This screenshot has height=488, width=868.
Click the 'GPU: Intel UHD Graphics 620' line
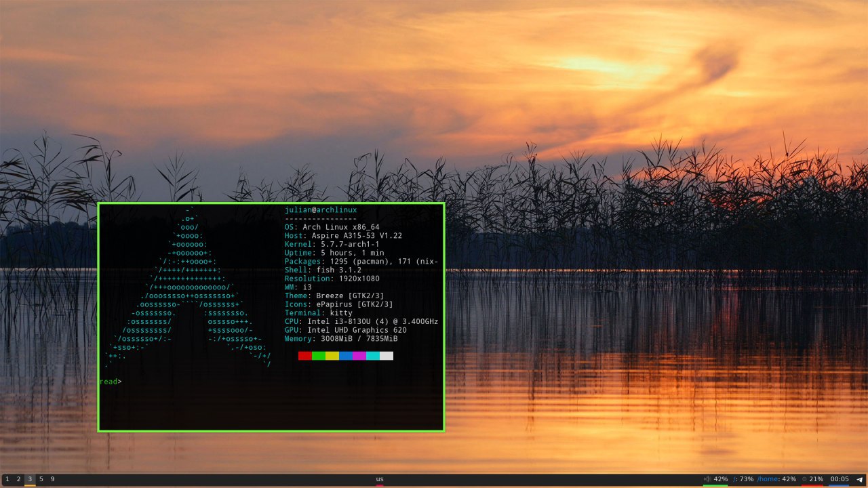pyautogui.click(x=346, y=330)
